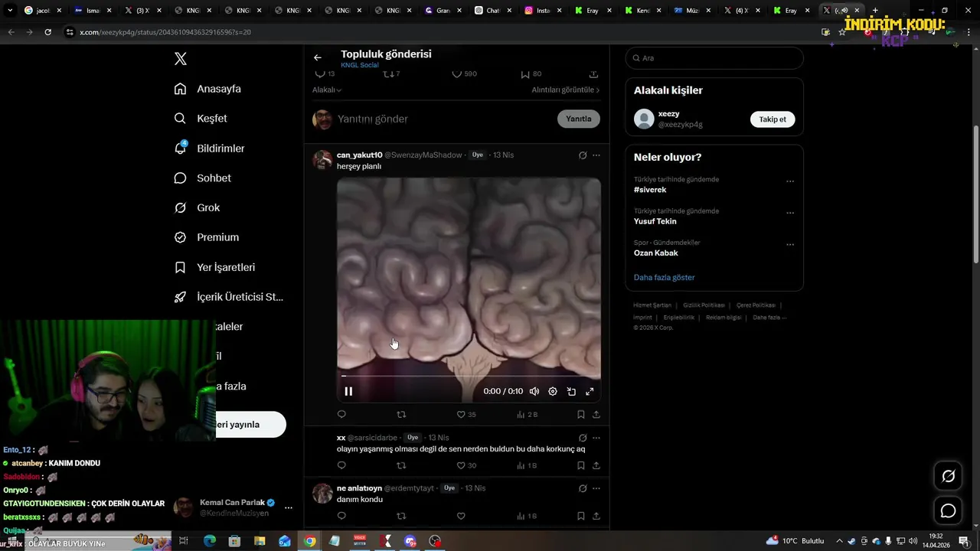980x551 pixels.
Task: Open Chrome in Windows taskbar
Action: [309, 541]
